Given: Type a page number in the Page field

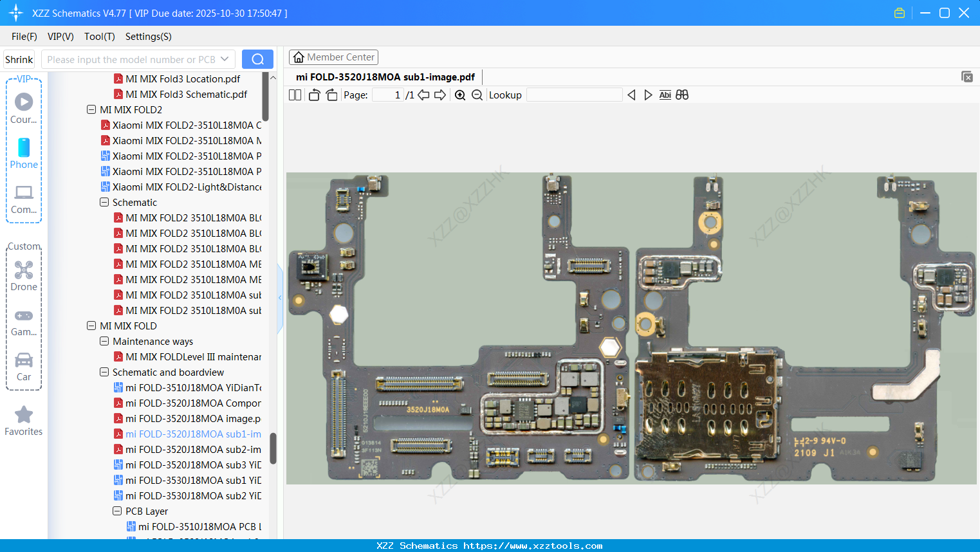Looking at the screenshot, I should pos(386,94).
